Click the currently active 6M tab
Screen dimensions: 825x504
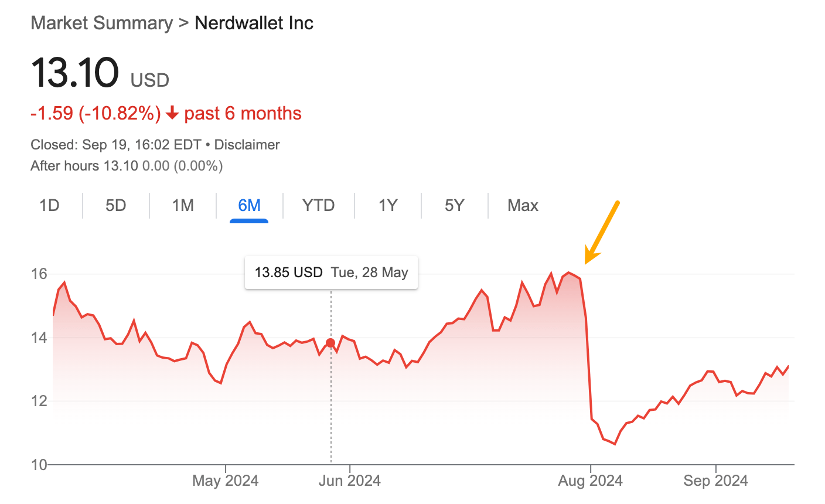249,205
